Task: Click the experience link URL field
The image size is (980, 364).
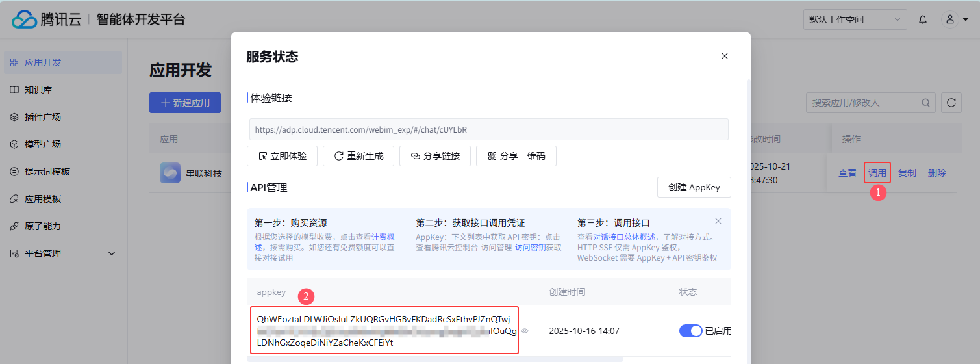Action: [488, 129]
